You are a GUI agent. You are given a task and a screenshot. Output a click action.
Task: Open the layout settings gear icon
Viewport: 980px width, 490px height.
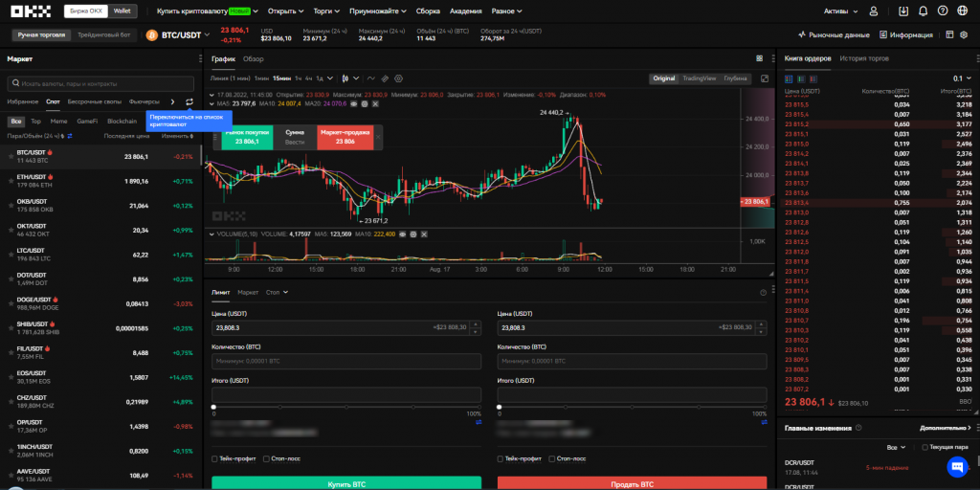(x=965, y=34)
